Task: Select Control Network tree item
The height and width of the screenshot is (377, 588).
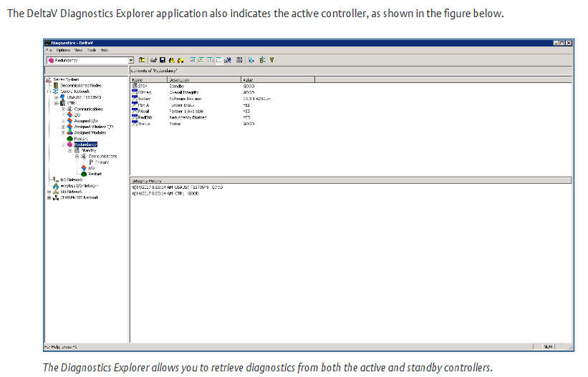Action: tap(75, 92)
